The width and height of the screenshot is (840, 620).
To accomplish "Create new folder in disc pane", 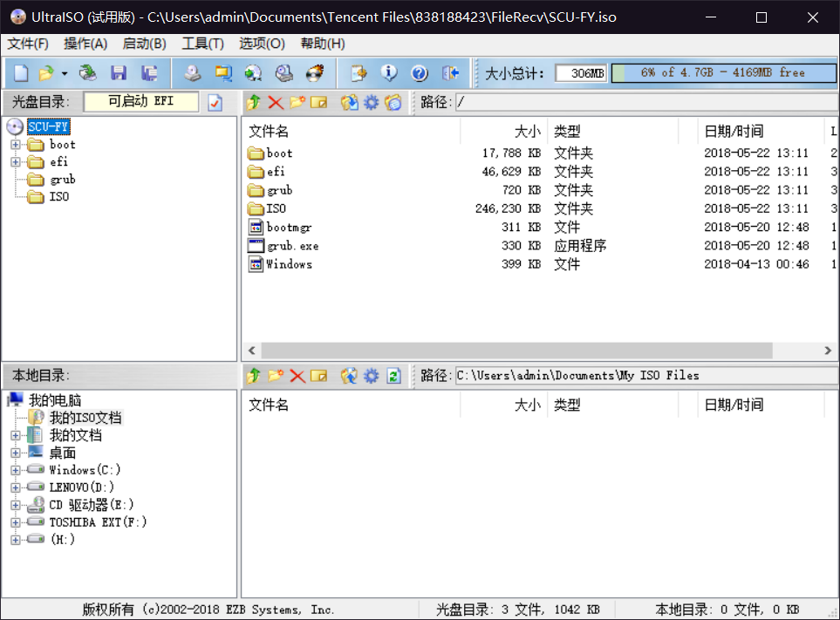I will (297, 102).
